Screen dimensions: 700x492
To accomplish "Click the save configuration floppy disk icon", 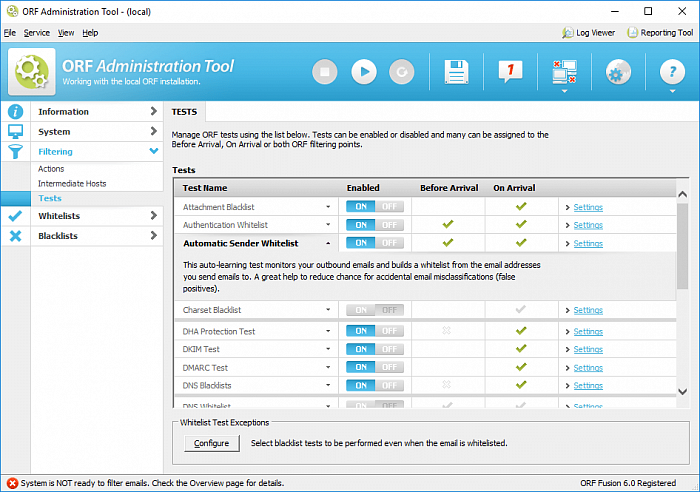I will pyautogui.click(x=456, y=71).
